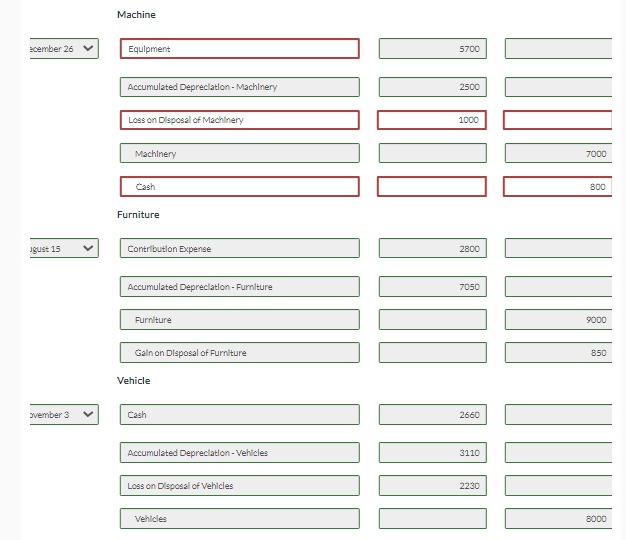626x540 pixels.
Task: Select the 7000 credit amount field
Action: (x=558, y=153)
